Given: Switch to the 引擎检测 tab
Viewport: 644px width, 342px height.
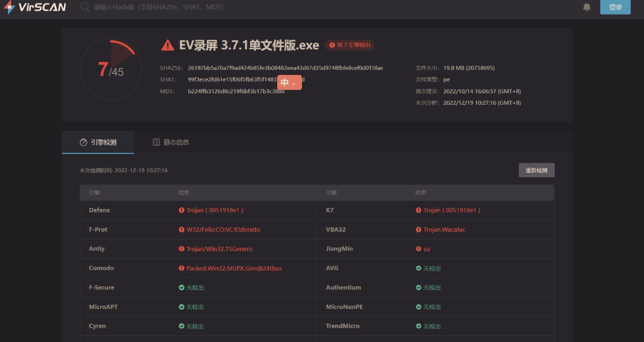Looking at the screenshot, I should (98, 142).
